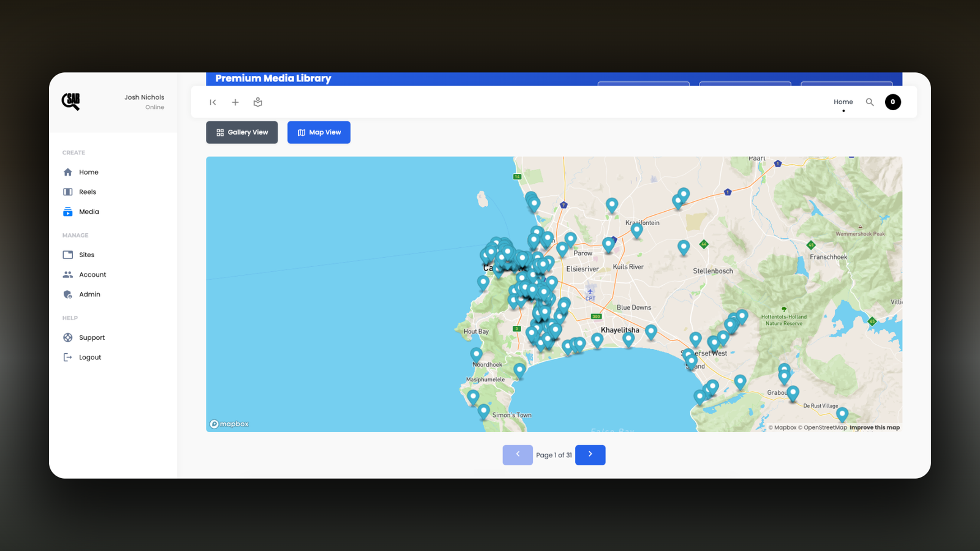Switch to Gallery View

(x=242, y=132)
